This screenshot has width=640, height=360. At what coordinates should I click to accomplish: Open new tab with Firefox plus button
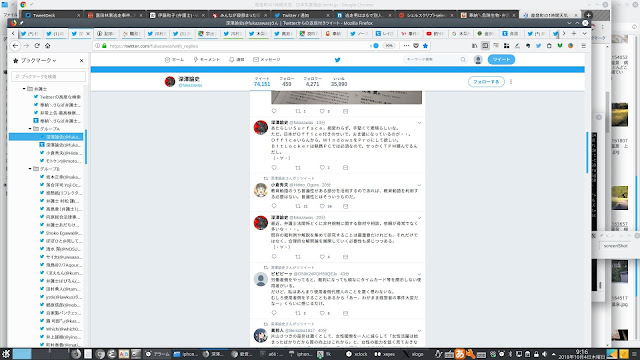(x=574, y=33)
